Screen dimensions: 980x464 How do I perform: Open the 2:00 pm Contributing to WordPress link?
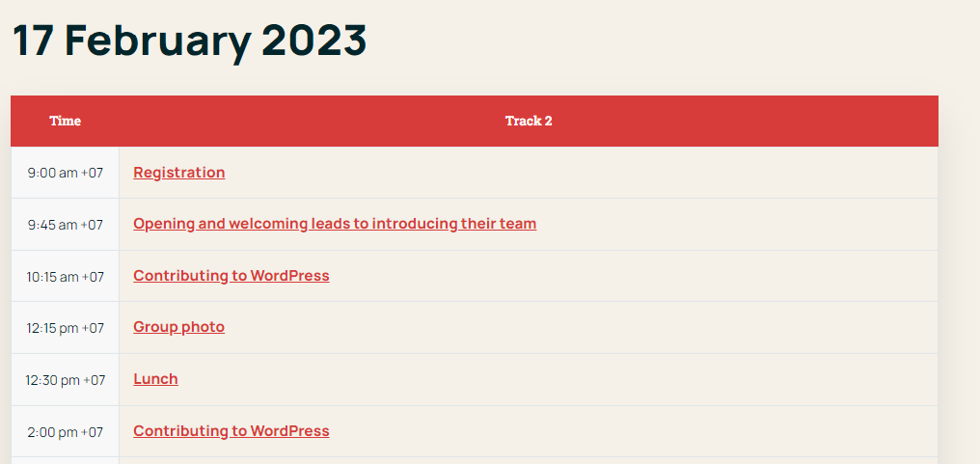pyautogui.click(x=231, y=431)
